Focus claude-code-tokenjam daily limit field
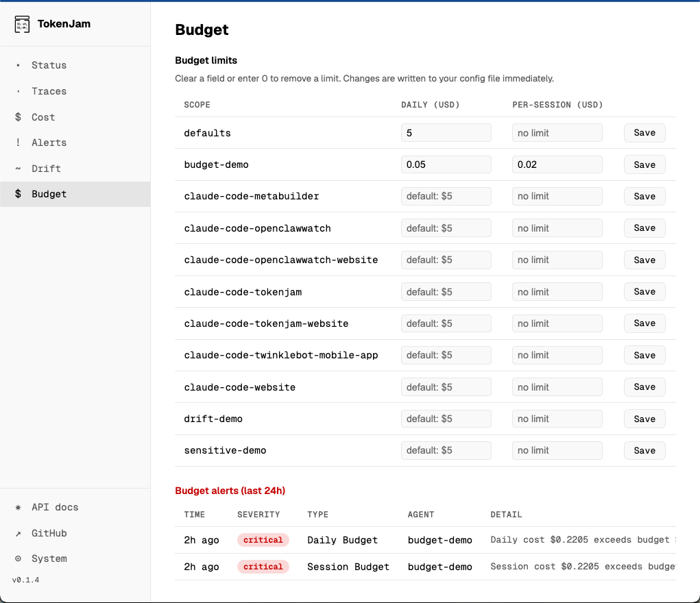This screenshot has height=603, width=700. click(446, 292)
